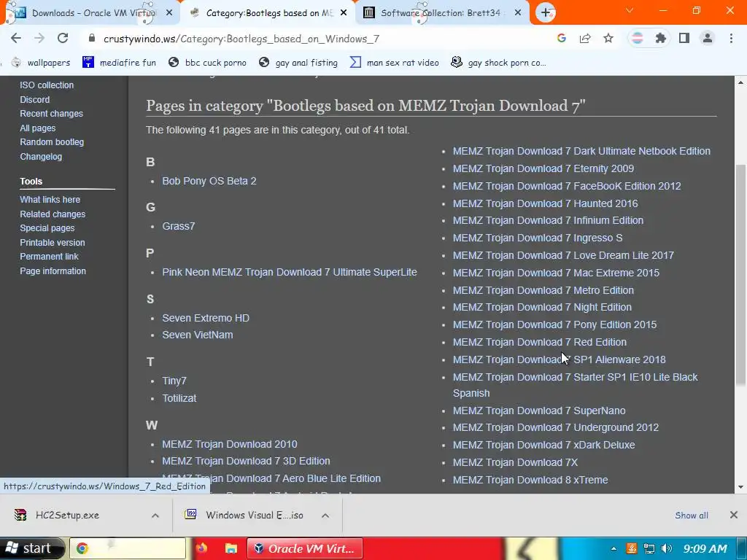This screenshot has height=560, width=747.
Task: Open the 7 Eternity 2009 link
Action: click(x=543, y=168)
